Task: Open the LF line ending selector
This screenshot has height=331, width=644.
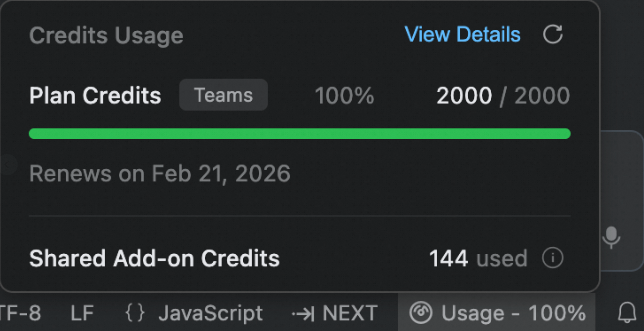Action: pos(82,313)
